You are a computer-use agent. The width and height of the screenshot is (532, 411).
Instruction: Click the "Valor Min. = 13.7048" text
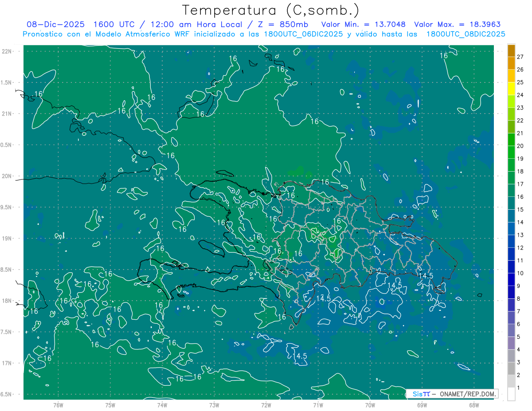pyautogui.click(x=363, y=24)
